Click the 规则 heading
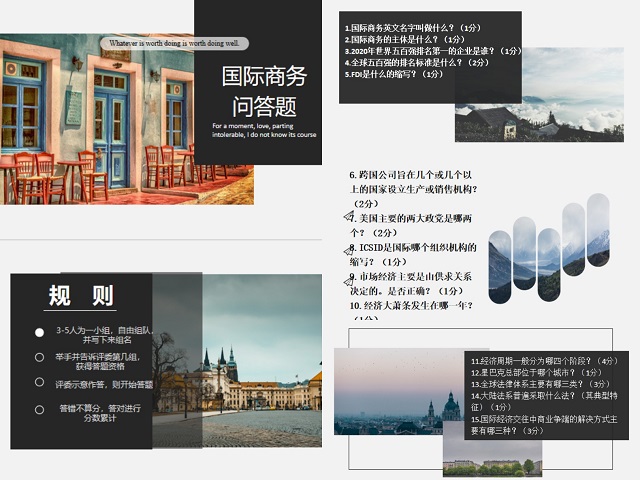The width and height of the screenshot is (640, 480). (80, 296)
